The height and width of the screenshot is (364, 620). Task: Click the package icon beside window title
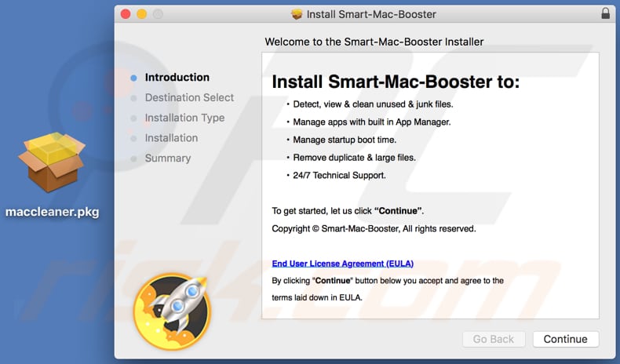297,14
